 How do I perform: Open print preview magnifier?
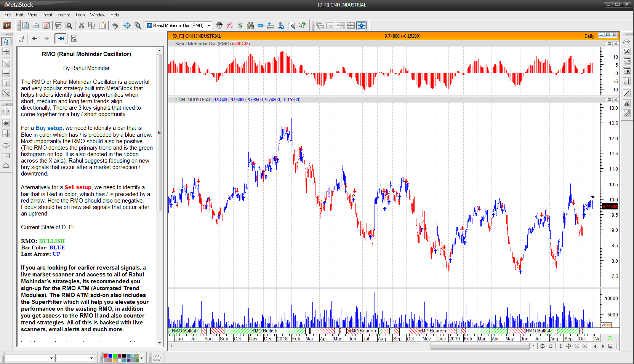coord(69,26)
